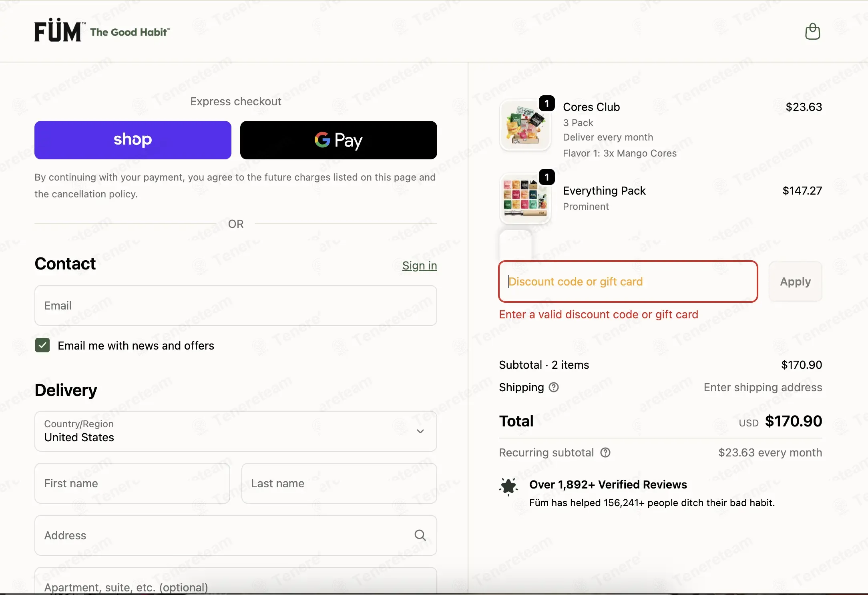This screenshot has width=868, height=595.
Task: Click the Last name field
Action: pyautogui.click(x=339, y=483)
